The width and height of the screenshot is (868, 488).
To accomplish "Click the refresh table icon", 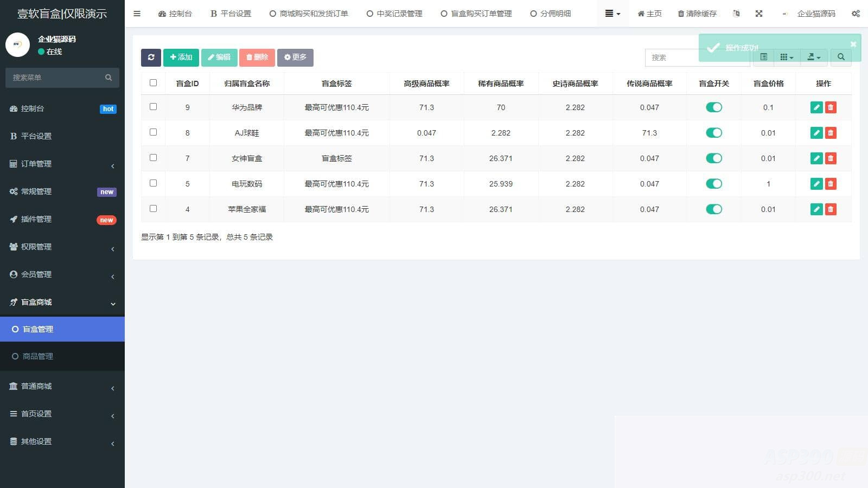I will click(151, 57).
